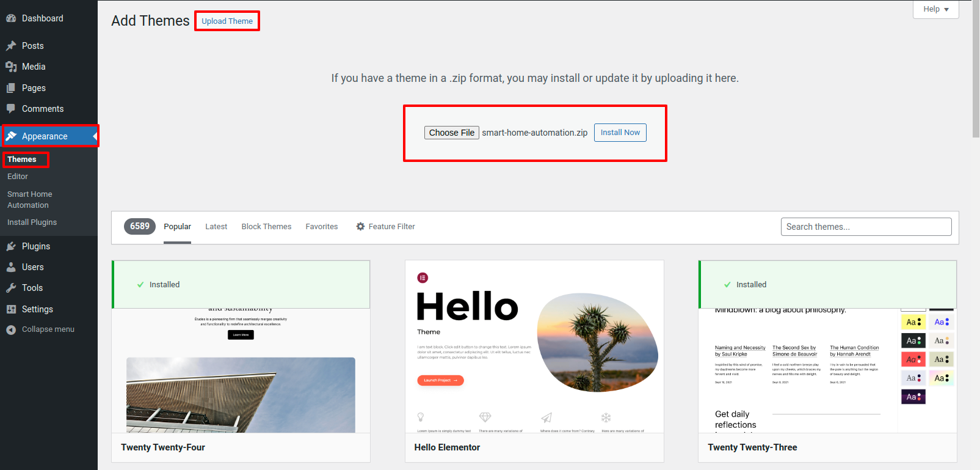Click the Comments bubble icon
The width and height of the screenshot is (980, 470).
point(11,109)
